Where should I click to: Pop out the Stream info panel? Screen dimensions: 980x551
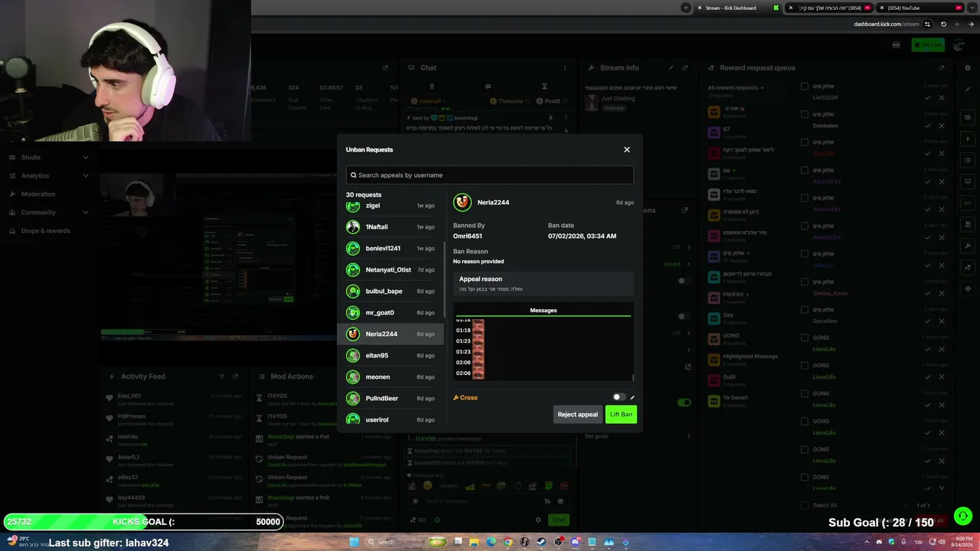pyautogui.click(x=685, y=68)
